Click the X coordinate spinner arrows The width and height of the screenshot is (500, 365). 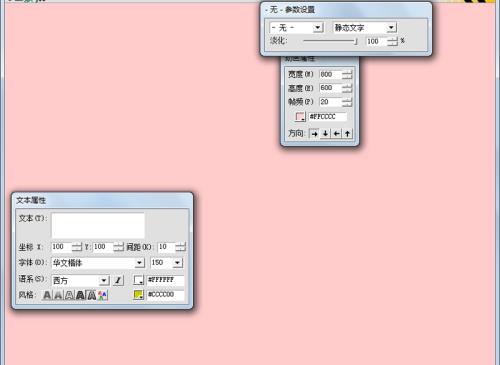(x=77, y=247)
